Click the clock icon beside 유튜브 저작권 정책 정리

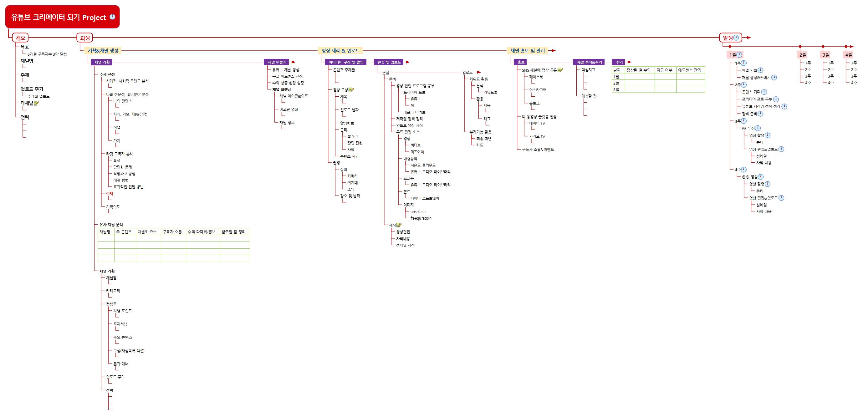point(784,106)
